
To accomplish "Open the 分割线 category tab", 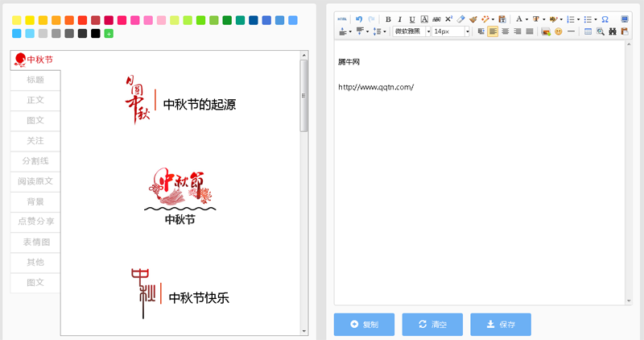I will [35, 161].
